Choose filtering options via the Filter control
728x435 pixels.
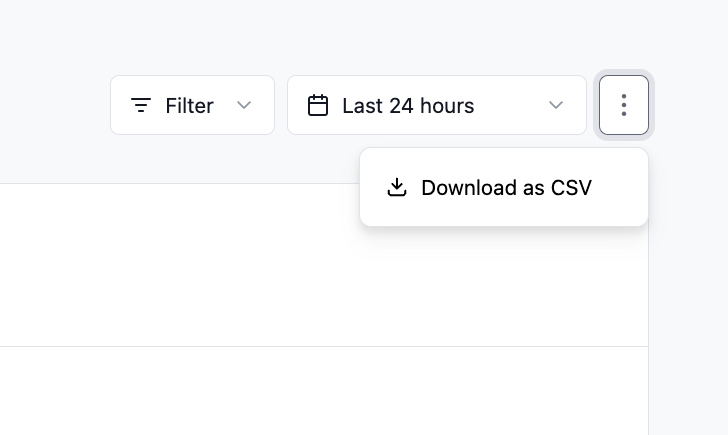tap(192, 105)
